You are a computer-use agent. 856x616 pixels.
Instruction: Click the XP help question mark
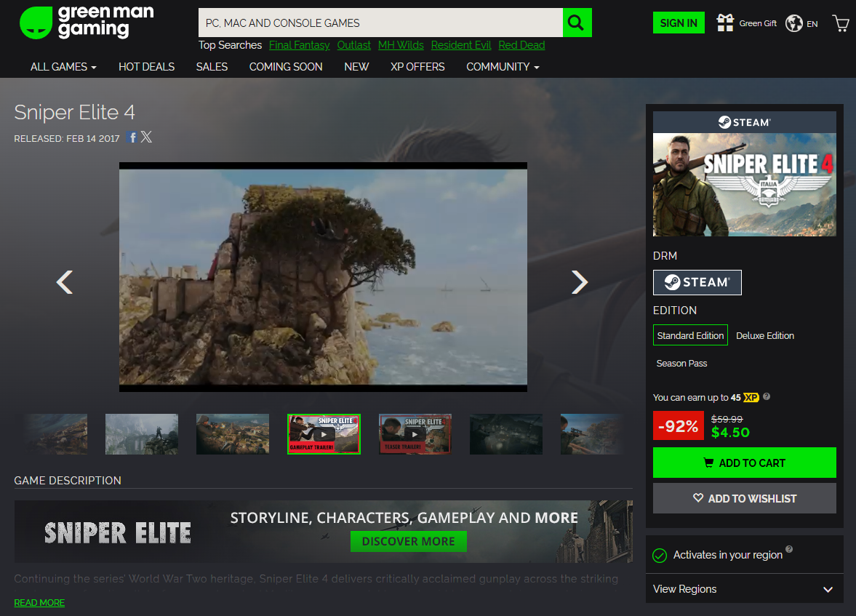(767, 396)
